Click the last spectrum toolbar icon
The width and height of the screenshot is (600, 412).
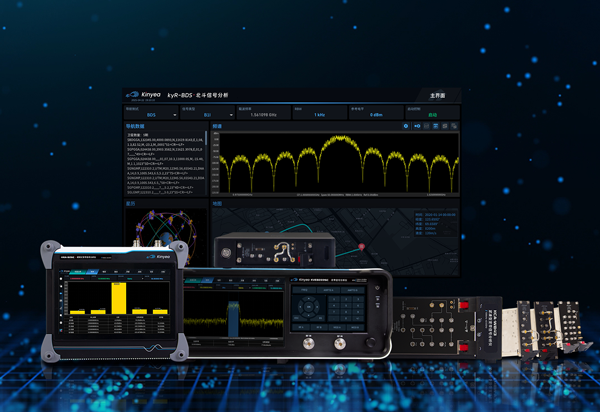point(454,126)
